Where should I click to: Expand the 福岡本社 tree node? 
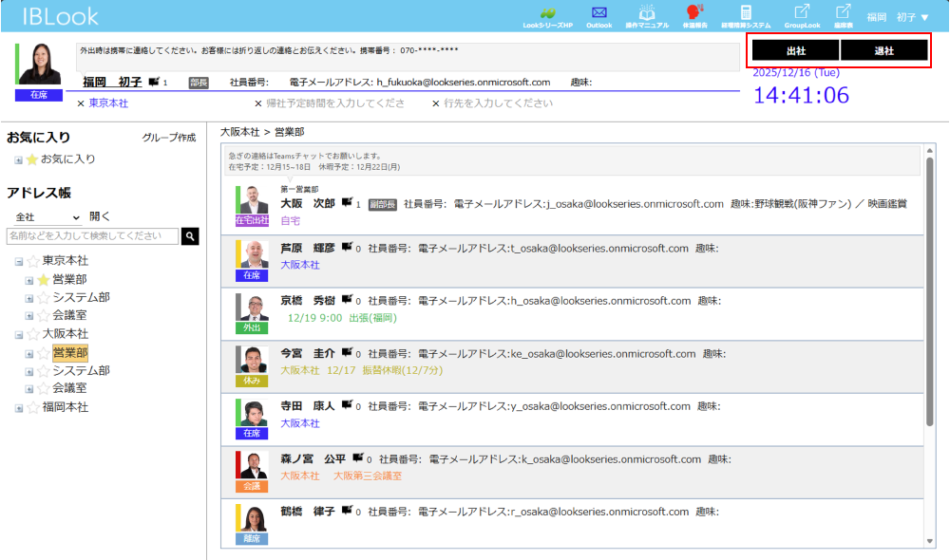(19, 408)
